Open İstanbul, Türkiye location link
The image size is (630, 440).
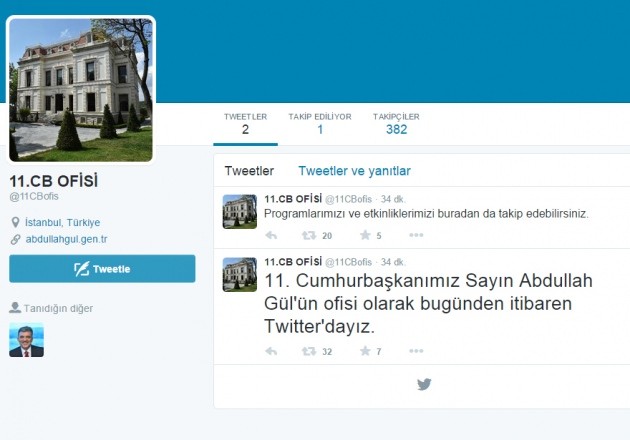[62, 222]
